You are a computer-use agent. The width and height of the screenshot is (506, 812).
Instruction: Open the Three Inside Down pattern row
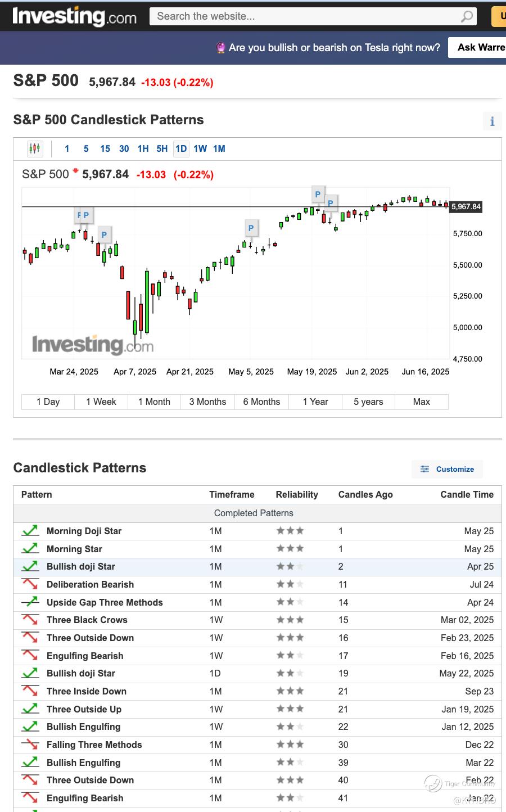point(87,691)
